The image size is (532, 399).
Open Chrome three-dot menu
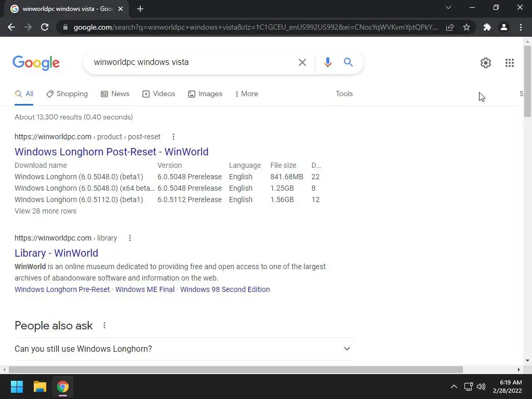[x=521, y=27]
